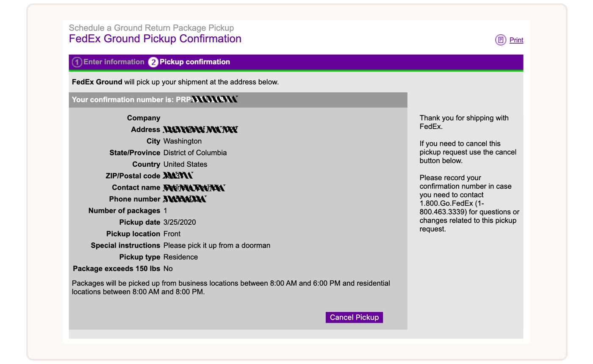Click the cancel pickup instructions paragraph

pyautogui.click(x=468, y=152)
